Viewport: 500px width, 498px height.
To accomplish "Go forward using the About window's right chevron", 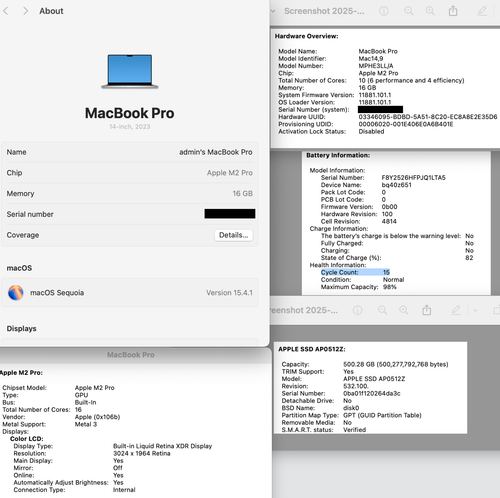I will tap(25, 11).
